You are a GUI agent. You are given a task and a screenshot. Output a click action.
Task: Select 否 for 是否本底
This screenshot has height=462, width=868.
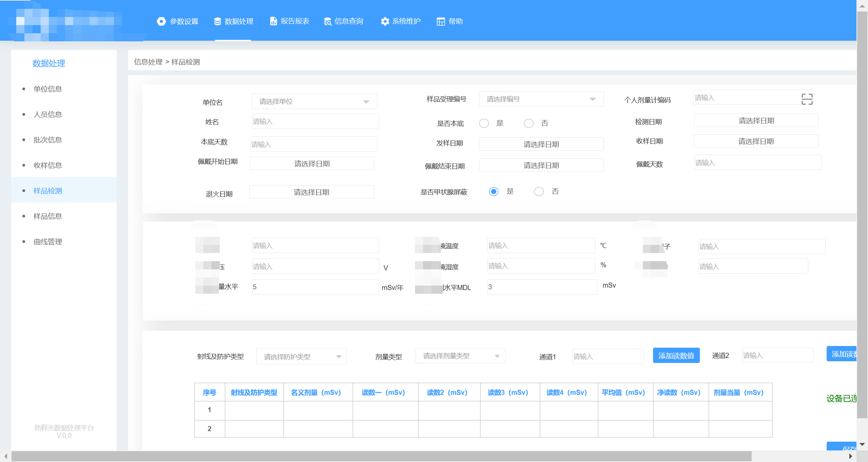click(529, 123)
